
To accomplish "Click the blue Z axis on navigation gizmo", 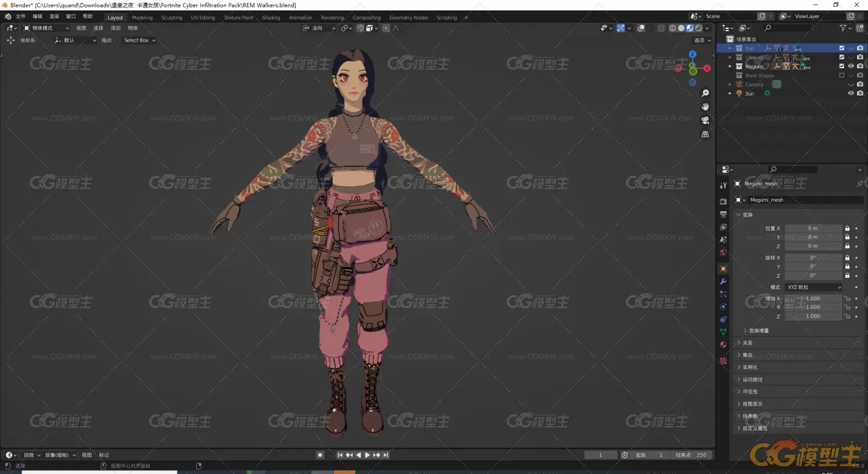I will click(x=693, y=54).
